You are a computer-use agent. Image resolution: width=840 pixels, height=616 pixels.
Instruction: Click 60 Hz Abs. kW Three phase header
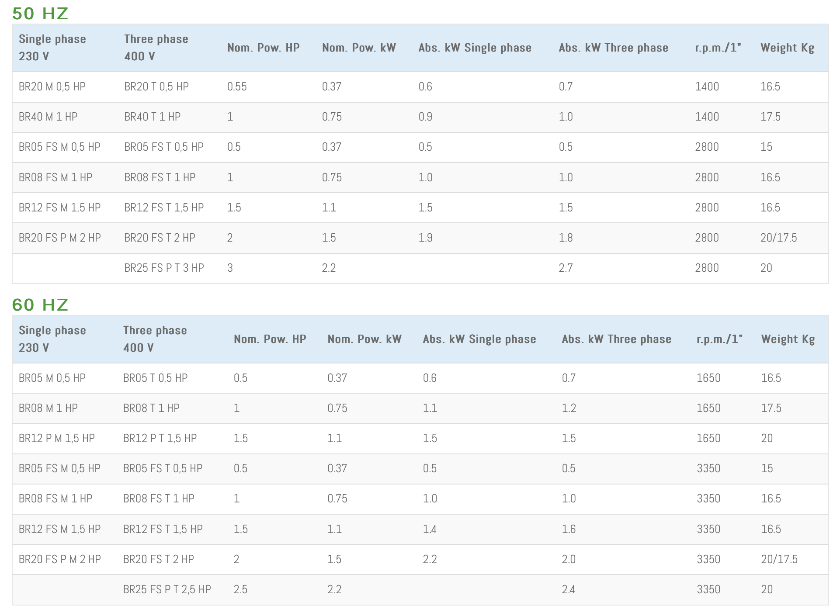coord(616,339)
